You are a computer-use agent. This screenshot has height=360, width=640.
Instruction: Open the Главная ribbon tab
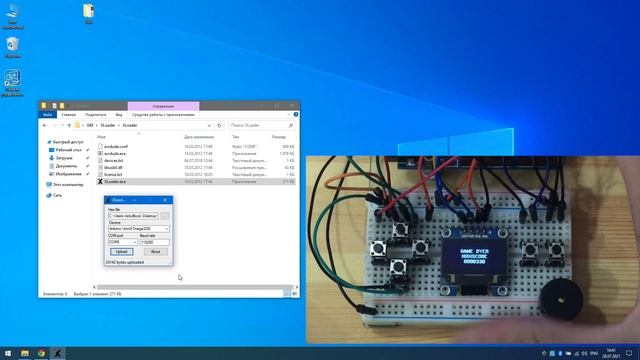[69, 115]
